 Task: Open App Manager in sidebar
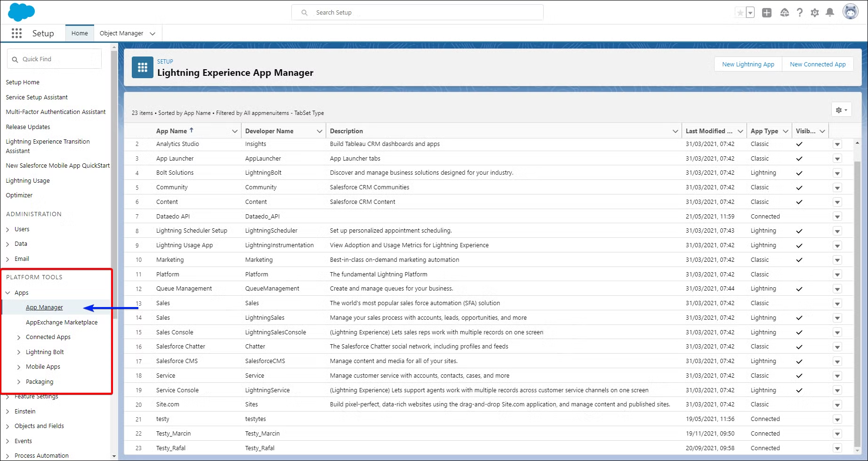tap(44, 307)
